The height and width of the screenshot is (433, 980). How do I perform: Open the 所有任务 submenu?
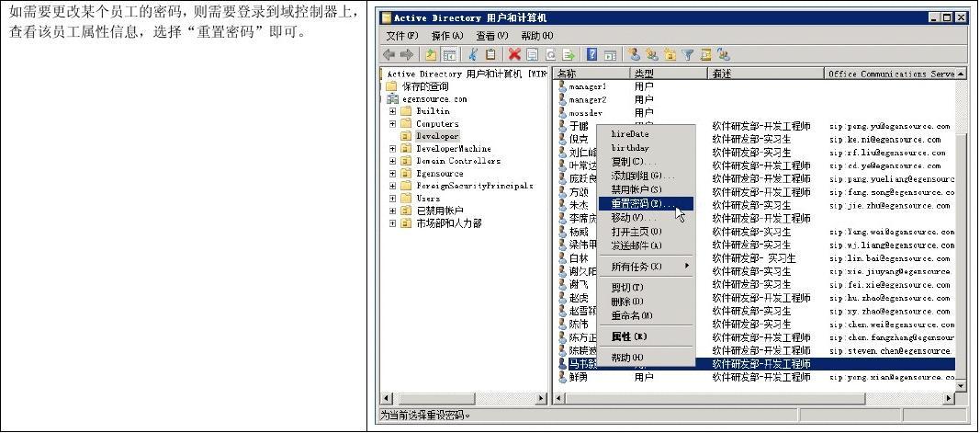648,267
